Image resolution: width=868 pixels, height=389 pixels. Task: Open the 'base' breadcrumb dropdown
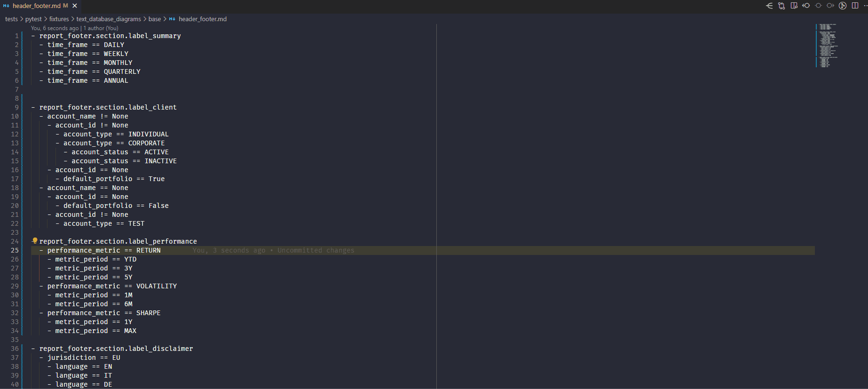tap(155, 19)
